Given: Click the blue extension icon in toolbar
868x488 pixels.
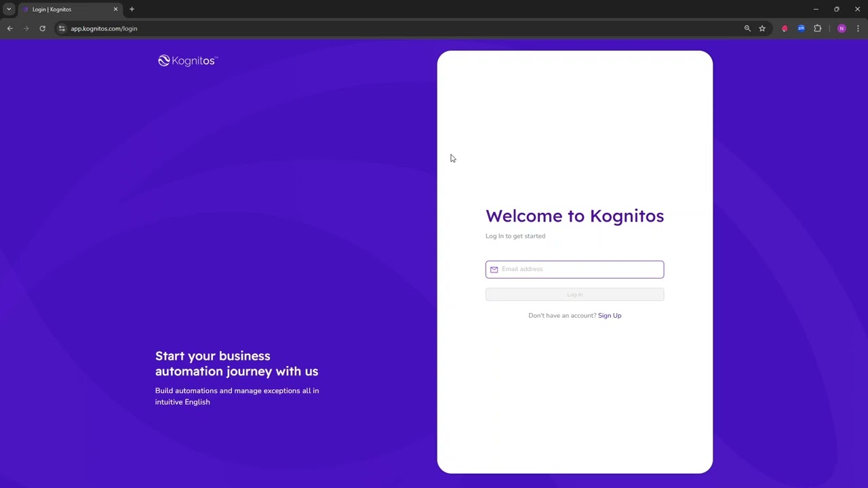Looking at the screenshot, I should pyautogui.click(x=801, y=28).
